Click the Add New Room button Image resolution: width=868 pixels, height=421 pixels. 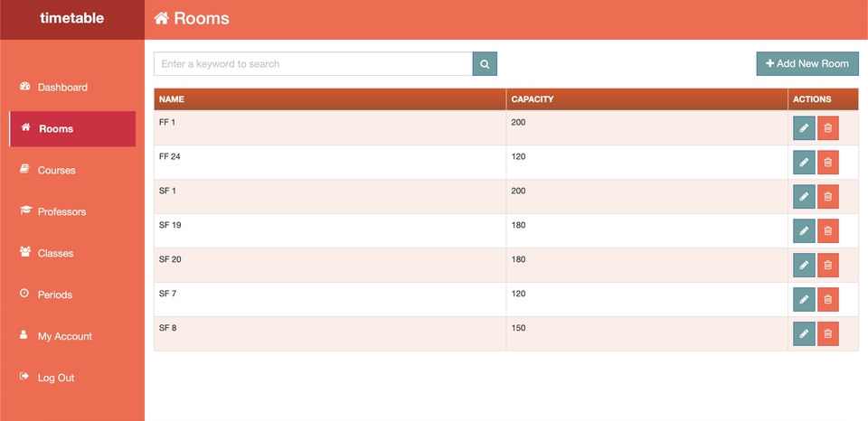click(x=807, y=63)
